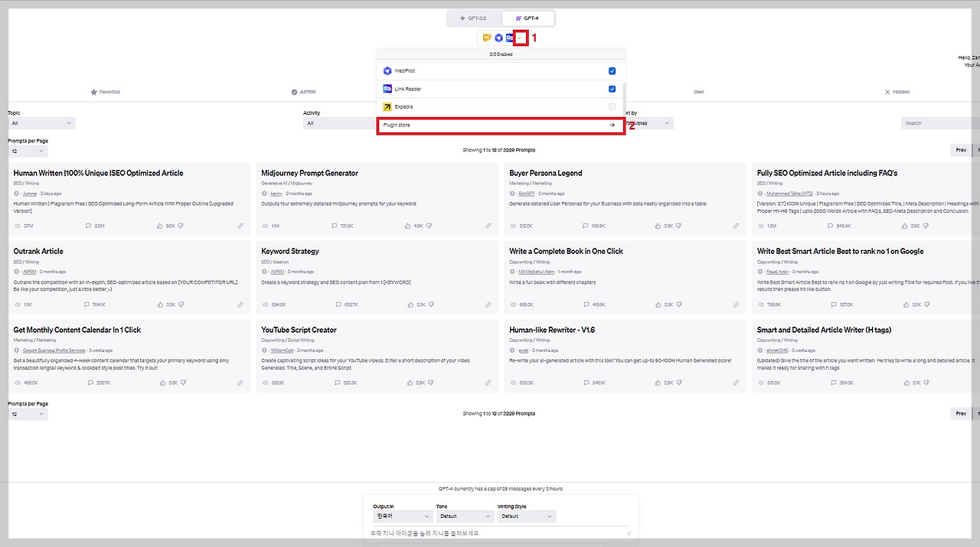The image size is (980, 547).
Task: Open Write a Complete Book in One Click
Action: (x=566, y=251)
